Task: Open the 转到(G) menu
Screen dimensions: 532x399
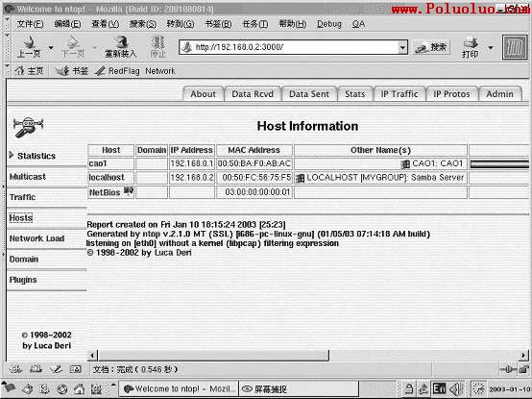Action: click(181, 24)
